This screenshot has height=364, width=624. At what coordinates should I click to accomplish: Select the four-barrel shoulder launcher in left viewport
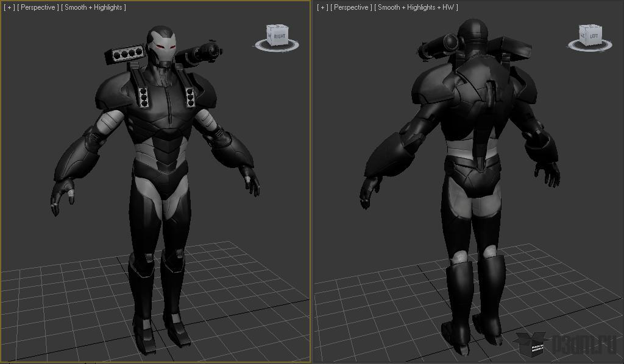pos(126,54)
